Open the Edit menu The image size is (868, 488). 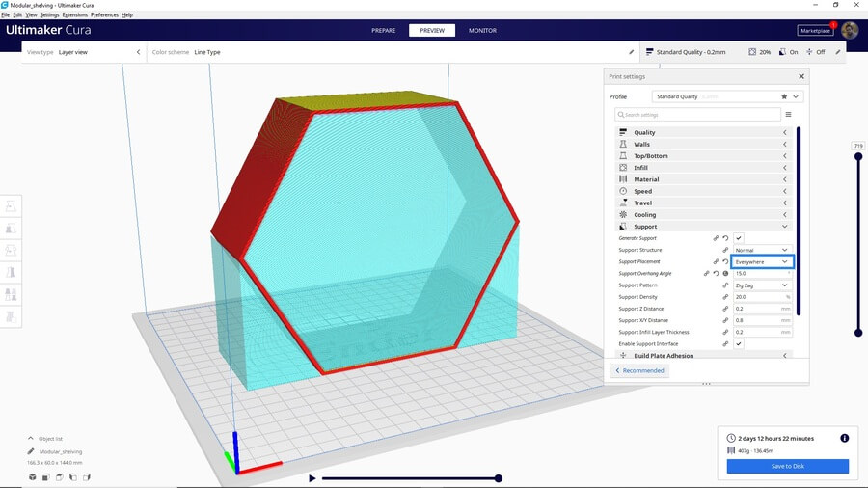(17, 14)
